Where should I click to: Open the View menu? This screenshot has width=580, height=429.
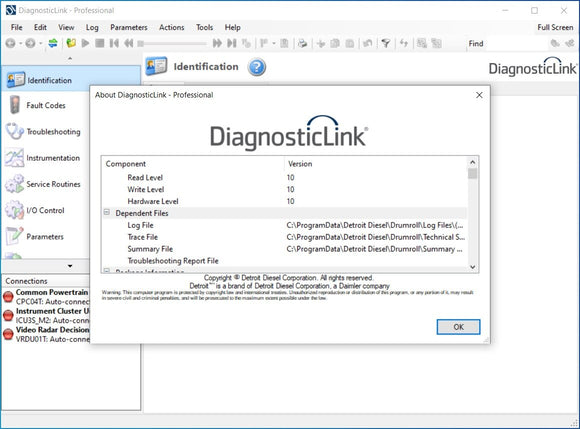coord(66,27)
